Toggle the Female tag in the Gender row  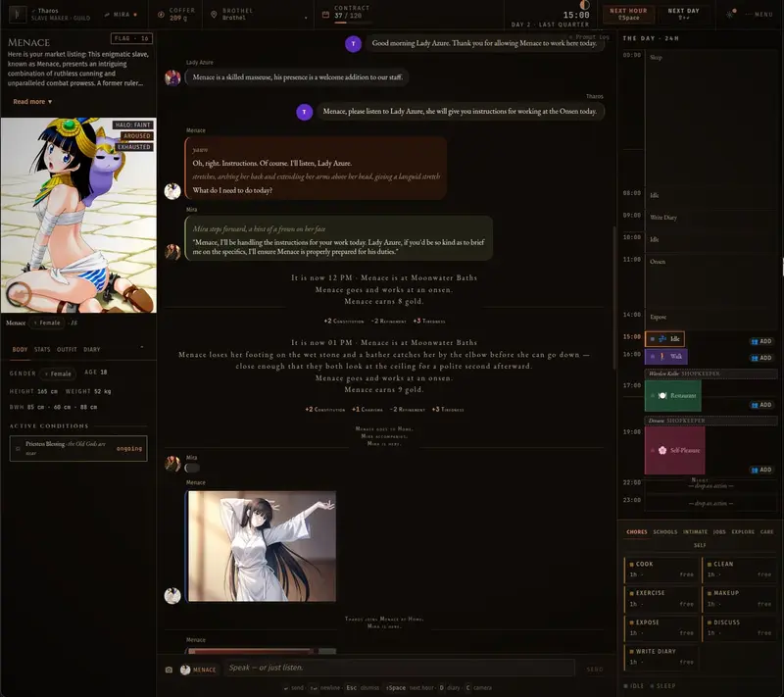point(58,373)
